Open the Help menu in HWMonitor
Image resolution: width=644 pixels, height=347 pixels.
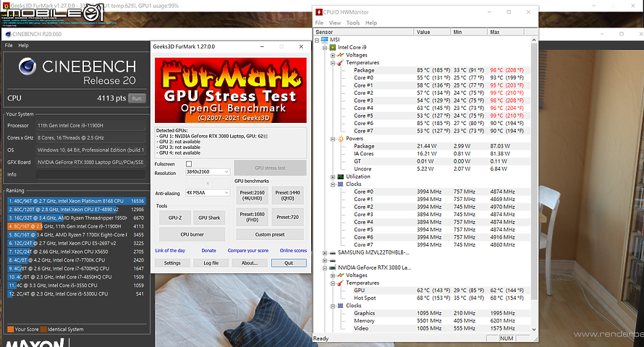coord(371,23)
